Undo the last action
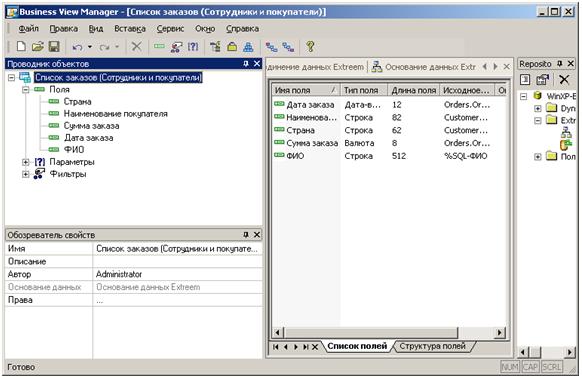The image size is (582, 380). pyautogui.click(x=77, y=47)
